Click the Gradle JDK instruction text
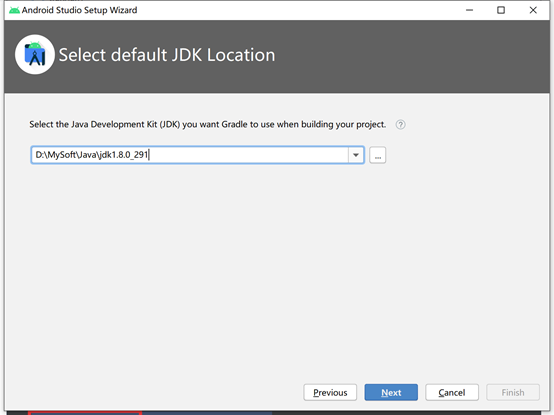 tap(207, 125)
